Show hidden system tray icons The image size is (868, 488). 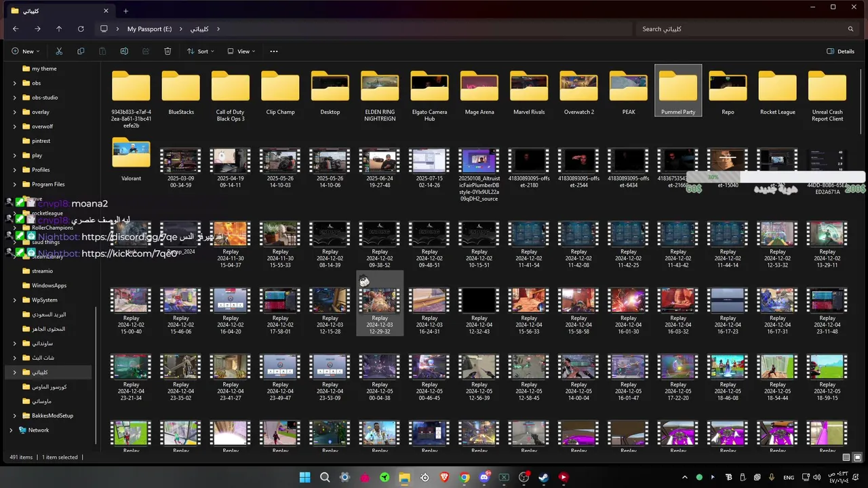(684, 477)
